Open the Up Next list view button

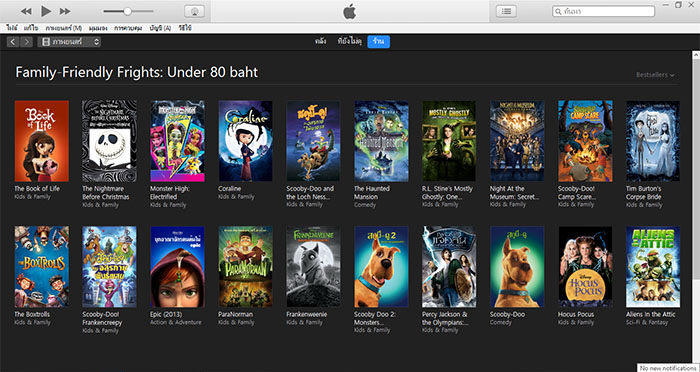click(x=506, y=12)
